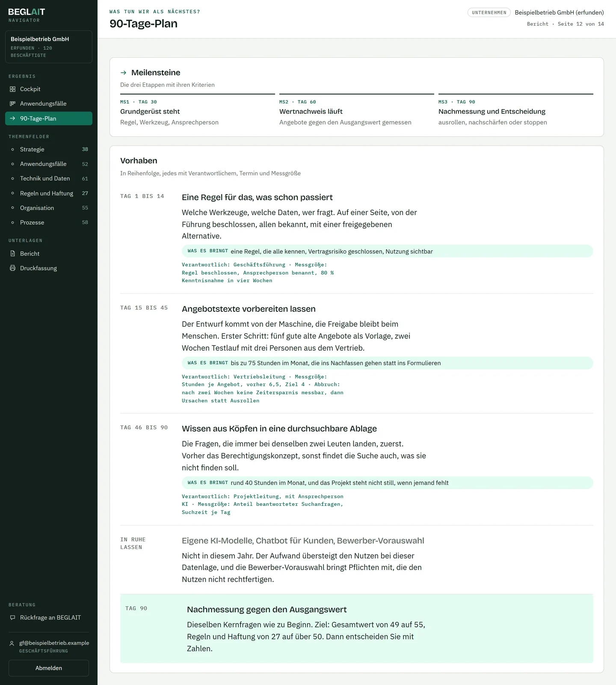
Task: Go to Anwendungsfälle under Ergebnis
Action: click(x=49, y=103)
